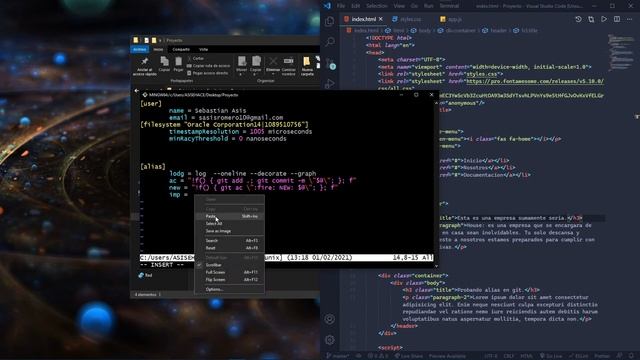Viewport: 640px width, 360px height.
Task: Click Cambiar nombre in Explorer ribbon
Action: point(289,66)
